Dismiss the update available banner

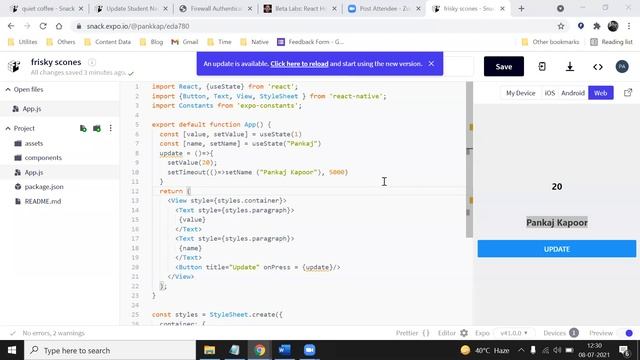tap(431, 64)
